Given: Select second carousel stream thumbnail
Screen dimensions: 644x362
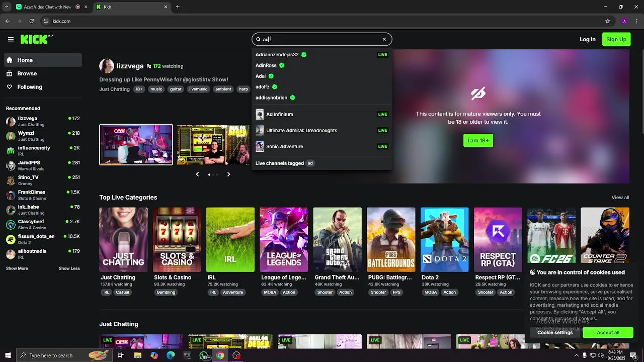Looking at the screenshot, I should point(213,145).
